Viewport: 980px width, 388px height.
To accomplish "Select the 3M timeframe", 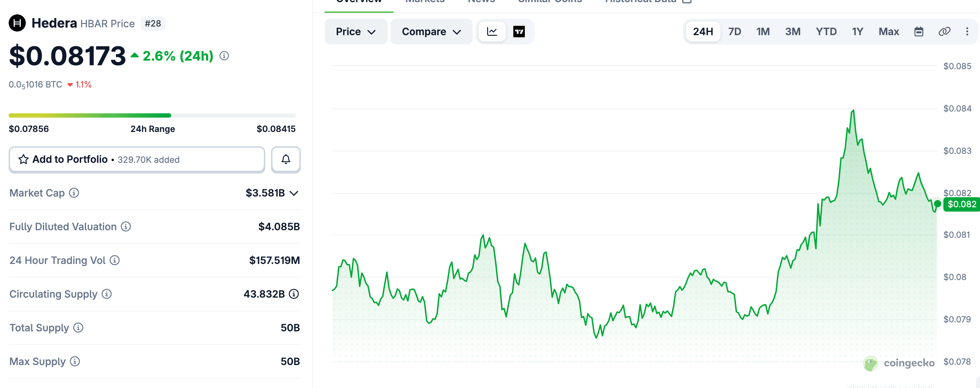I will (793, 32).
